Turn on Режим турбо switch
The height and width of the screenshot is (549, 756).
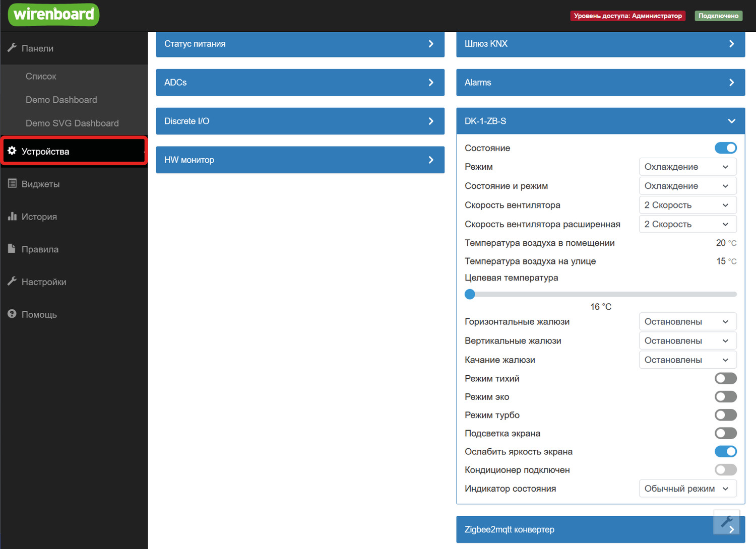point(725,415)
